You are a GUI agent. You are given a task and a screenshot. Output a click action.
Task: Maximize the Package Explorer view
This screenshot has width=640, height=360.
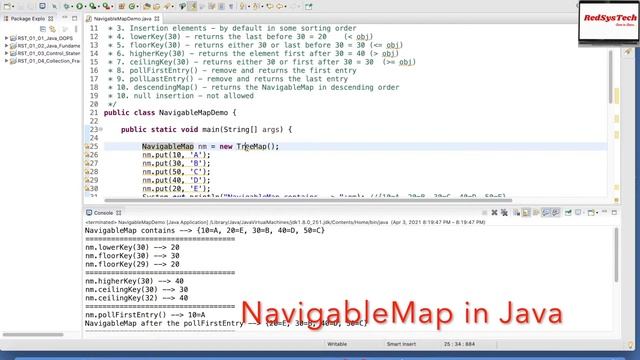tap(74, 18)
